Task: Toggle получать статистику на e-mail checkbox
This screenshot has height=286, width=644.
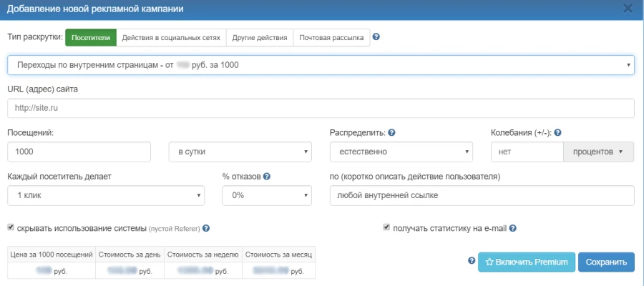Action: [387, 228]
